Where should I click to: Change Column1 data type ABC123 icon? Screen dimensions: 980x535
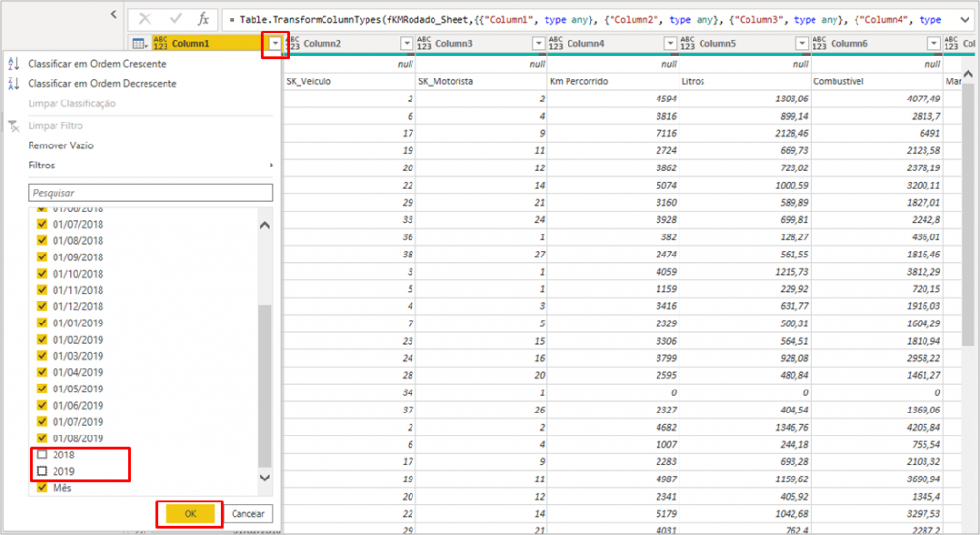[160, 43]
